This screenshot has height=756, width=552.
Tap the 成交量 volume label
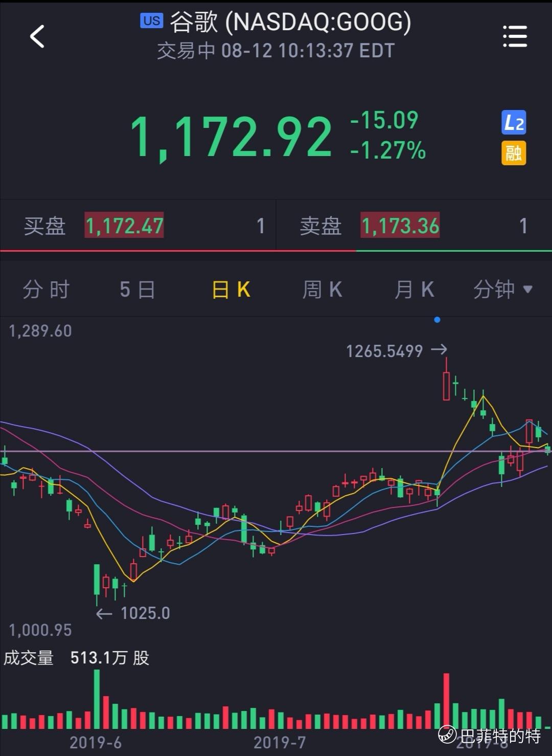(29, 657)
